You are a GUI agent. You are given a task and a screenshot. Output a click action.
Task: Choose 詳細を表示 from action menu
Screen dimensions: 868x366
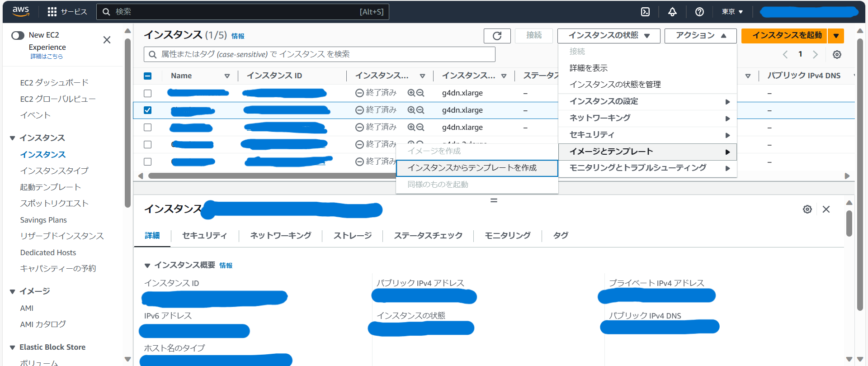[x=588, y=68]
